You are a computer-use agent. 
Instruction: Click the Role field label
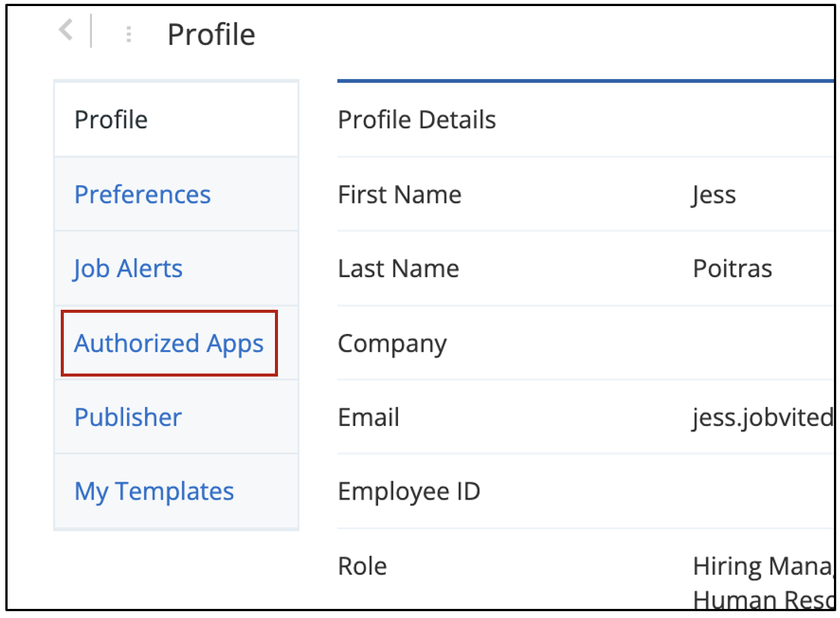pyautogui.click(x=362, y=566)
